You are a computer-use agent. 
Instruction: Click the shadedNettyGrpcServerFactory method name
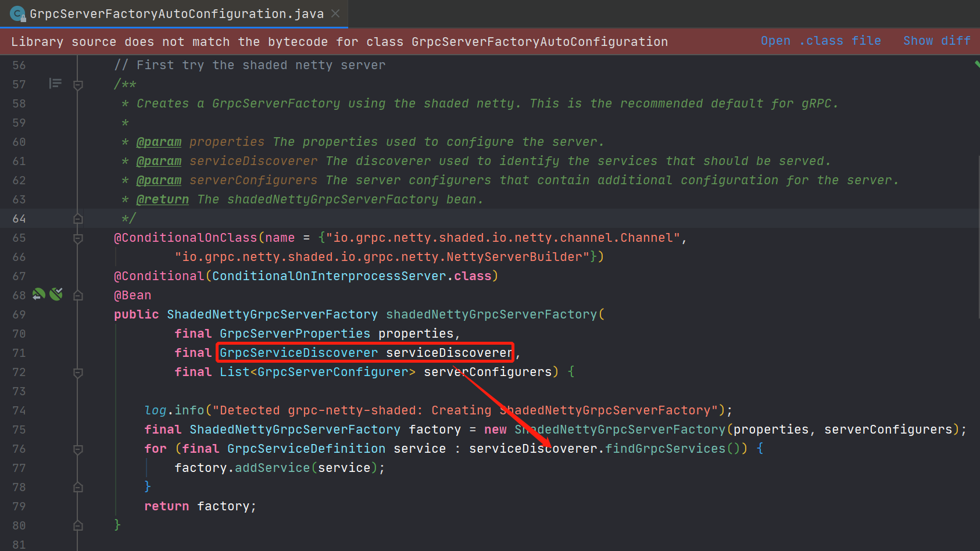[492, 314]
